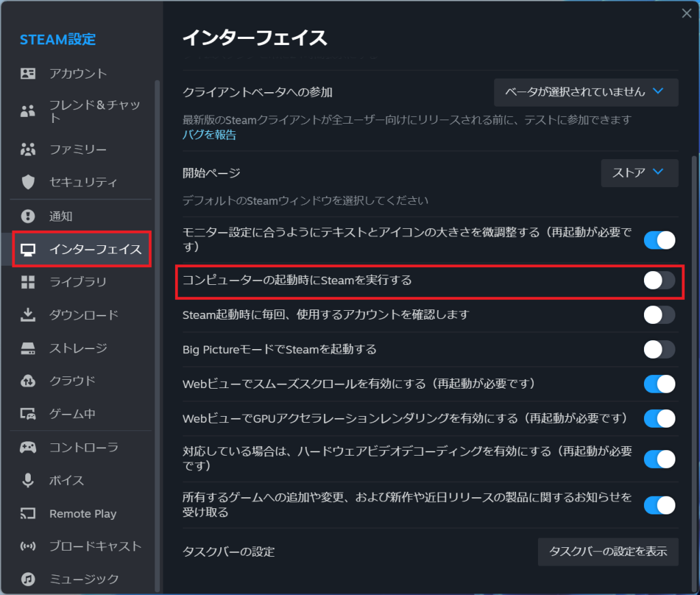This screenshot has width=700, height=595.
Task: Select the Friends & Chat people icon
Action: (28, 111)
